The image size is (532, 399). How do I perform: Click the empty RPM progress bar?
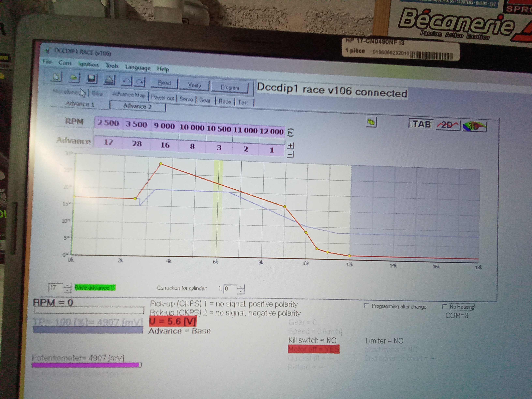89,310
